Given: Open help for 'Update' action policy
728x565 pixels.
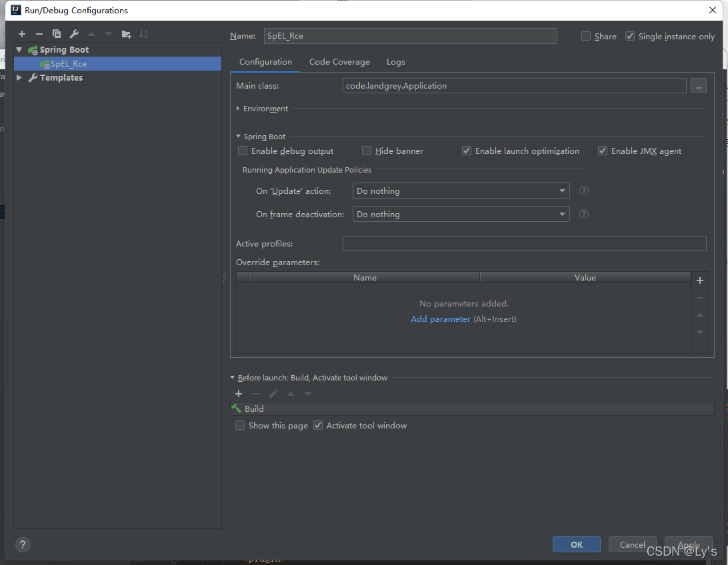Looking at the screenshot, I should 584,191.
